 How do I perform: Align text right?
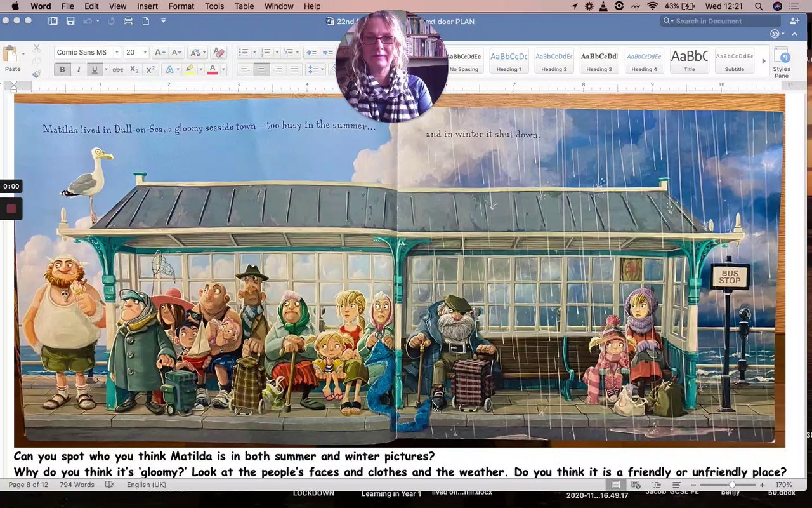tap(278, 70)
